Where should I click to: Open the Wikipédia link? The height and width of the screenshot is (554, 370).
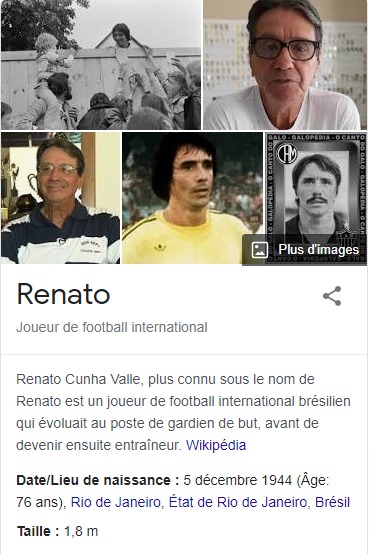point(216,445)
